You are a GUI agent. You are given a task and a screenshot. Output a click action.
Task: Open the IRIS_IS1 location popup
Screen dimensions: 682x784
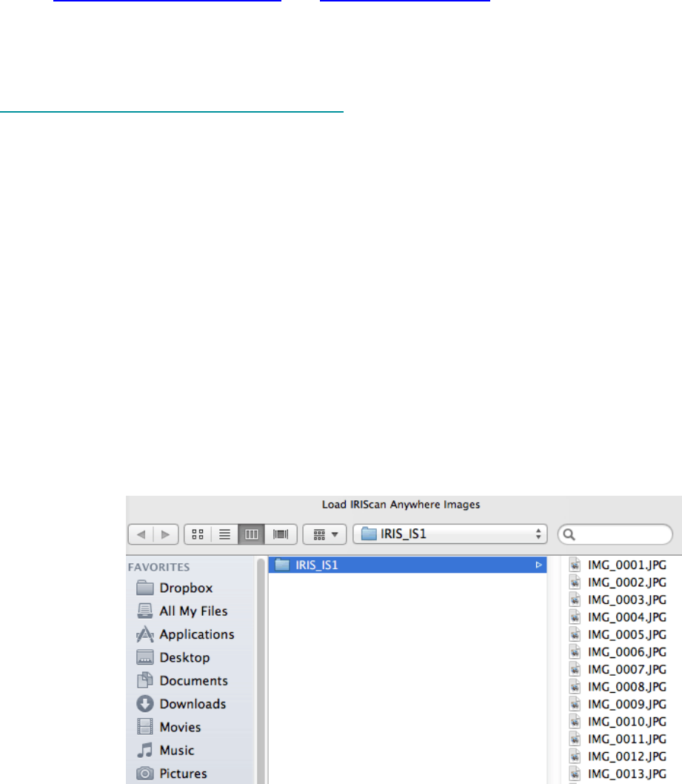(450, 534)
